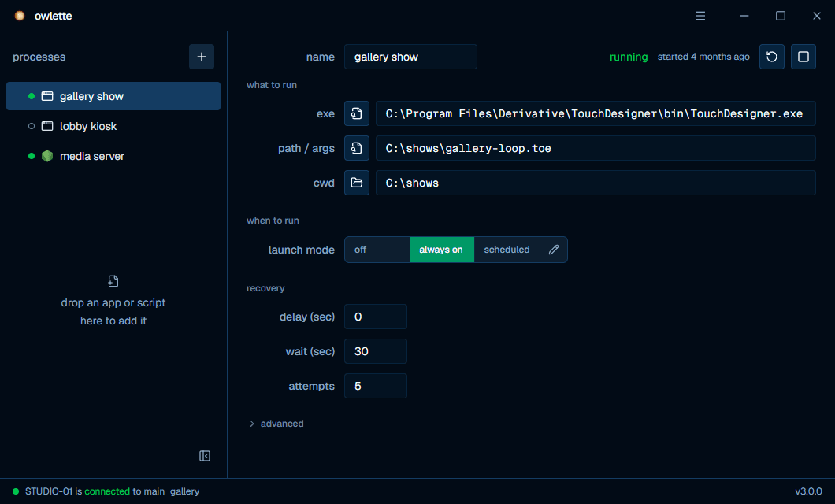The width and height of the screenshot is (835, 504).
Task: Expand the advanced section
Action: (276, 424)
